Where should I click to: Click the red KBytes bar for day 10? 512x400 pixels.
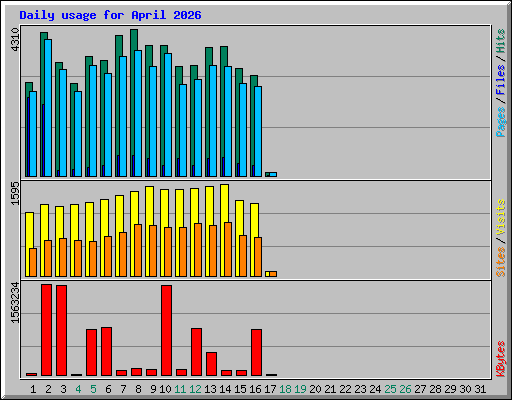(x=167, y=330)
